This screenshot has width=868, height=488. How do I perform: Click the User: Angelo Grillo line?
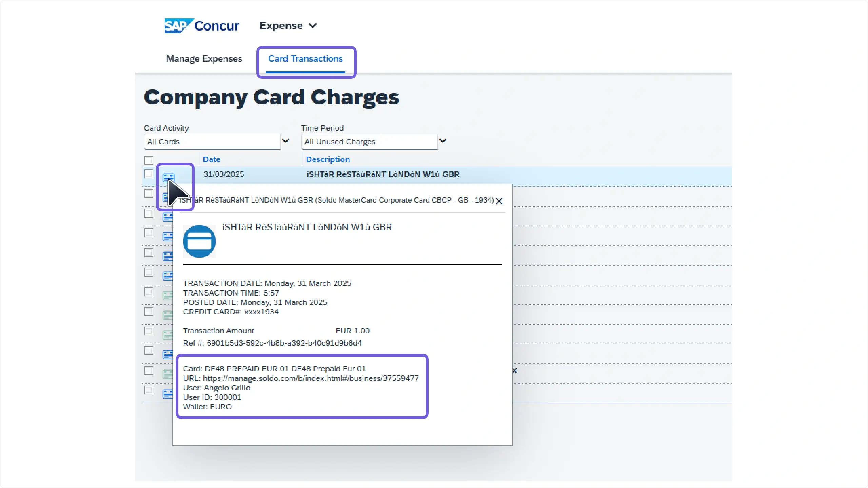(217, 388)
